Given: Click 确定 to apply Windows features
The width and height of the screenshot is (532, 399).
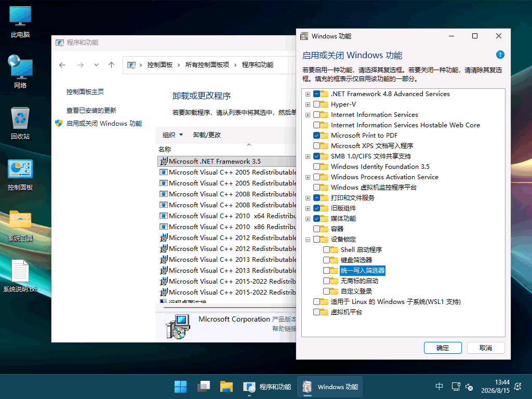Looking at the screenshot, I should pyautogui.click(x=443, y=348).
